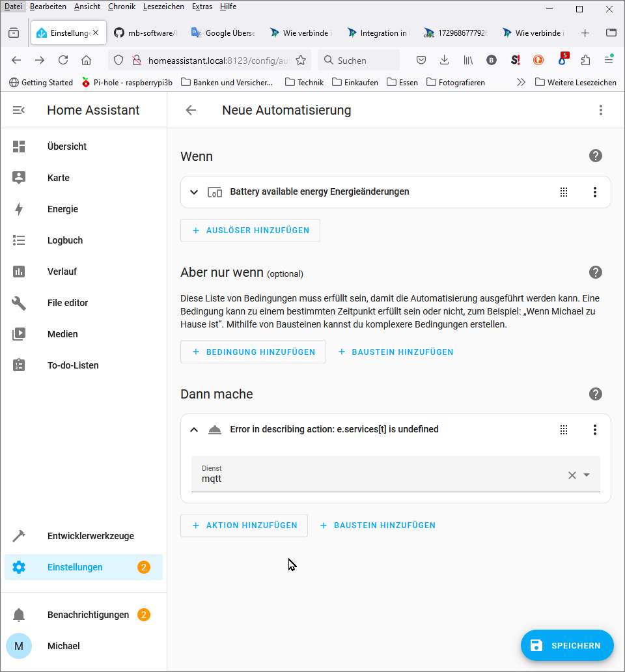Open the Chronik menu in menu bar
625x672 pixels.
click(x=122, y=7)
